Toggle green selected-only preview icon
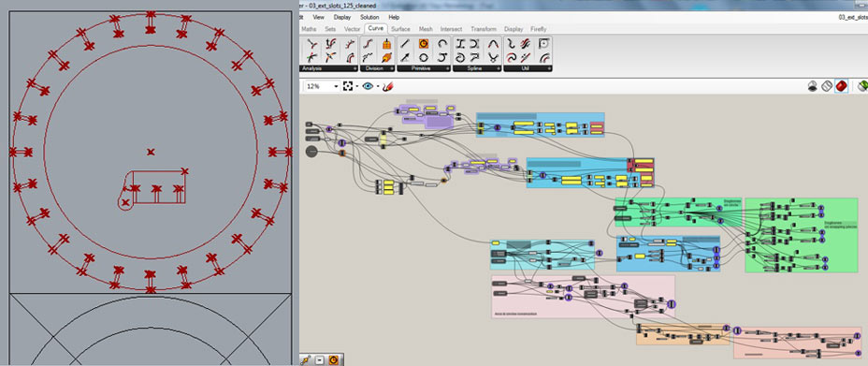The width and height of the screenshot is (868, 366). coord(862,86)
